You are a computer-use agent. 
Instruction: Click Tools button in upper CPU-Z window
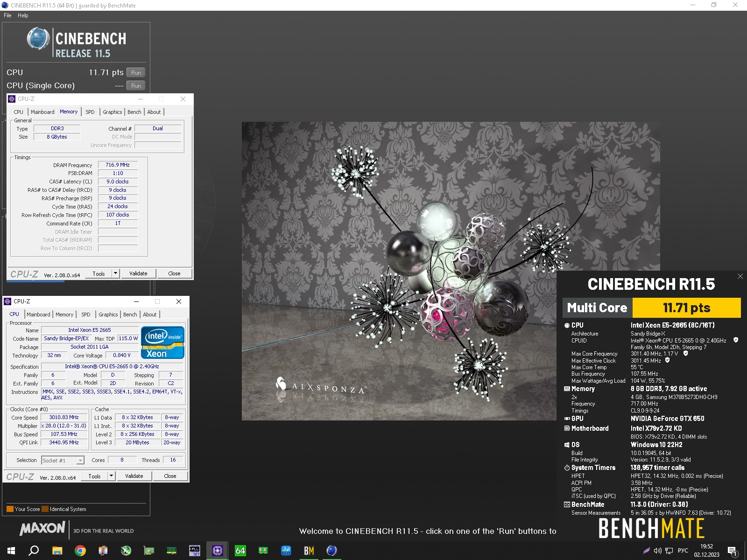[99, 273]
